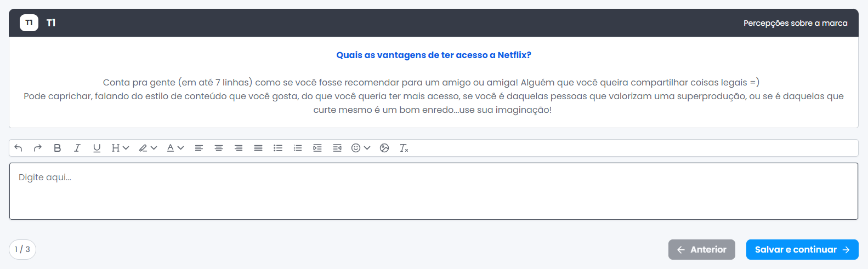
Task: Undo the last edit
Action: pos(18,148)
